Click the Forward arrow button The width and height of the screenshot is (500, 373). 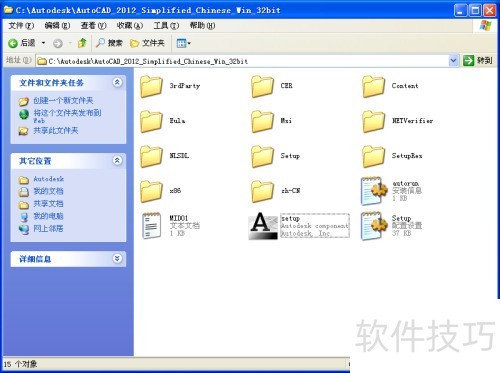[58, 43]
